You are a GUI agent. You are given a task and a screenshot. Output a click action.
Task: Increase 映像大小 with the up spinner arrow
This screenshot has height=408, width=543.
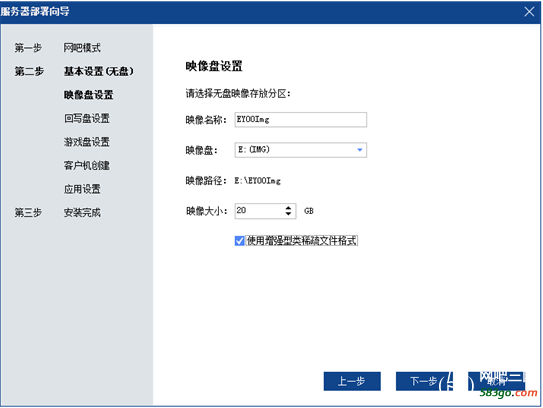[288, 207]
